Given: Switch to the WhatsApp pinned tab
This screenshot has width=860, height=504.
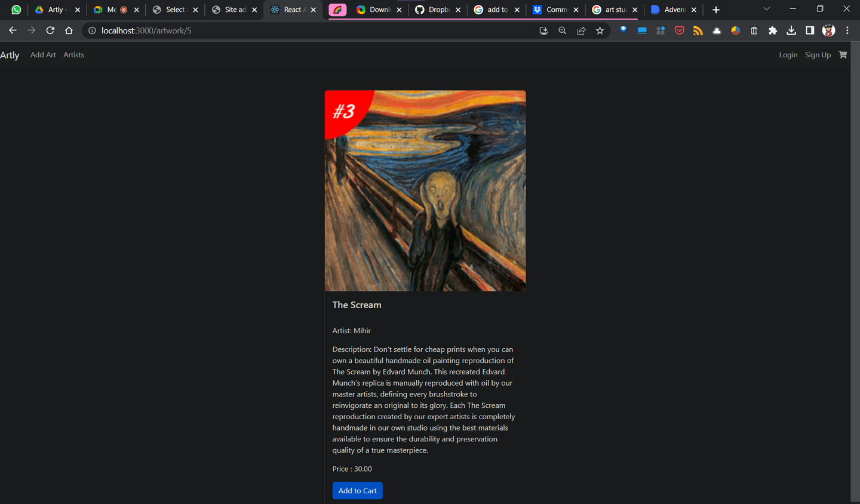Looking at the screenshot, I should (16, 10).
